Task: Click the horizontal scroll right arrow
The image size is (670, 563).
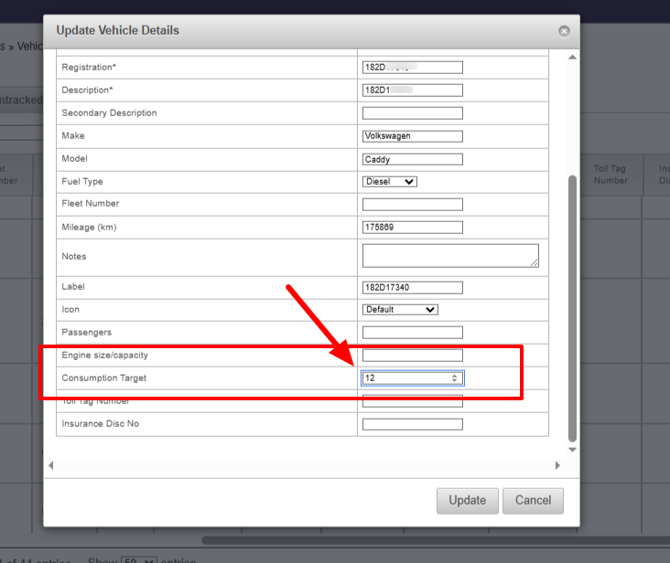Action: coord(558,465)
